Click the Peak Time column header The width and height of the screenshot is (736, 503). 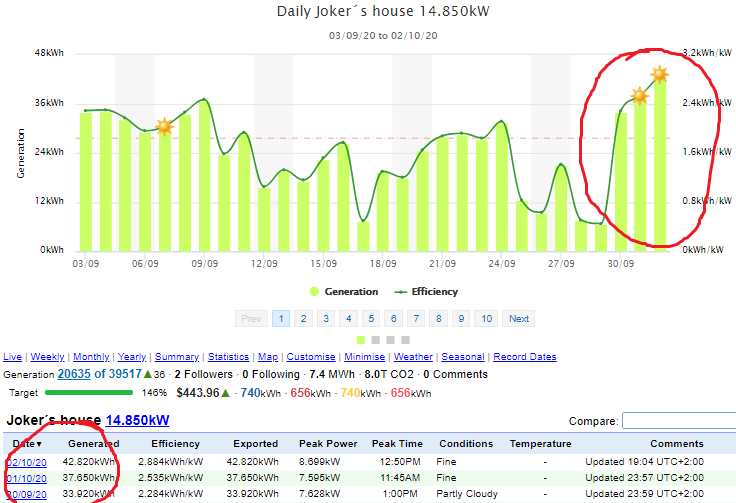[x=397, y=443]
